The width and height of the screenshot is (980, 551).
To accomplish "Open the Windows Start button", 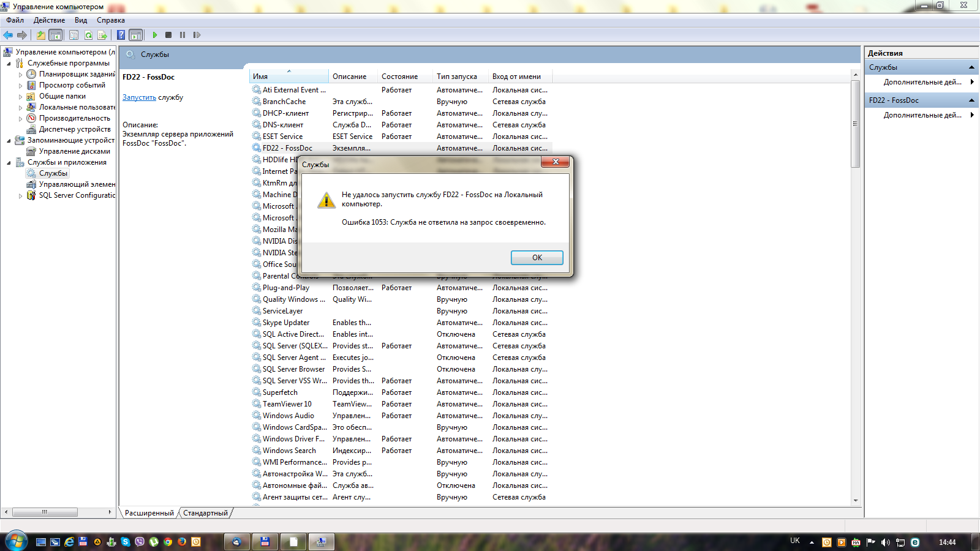I will 17,542.
